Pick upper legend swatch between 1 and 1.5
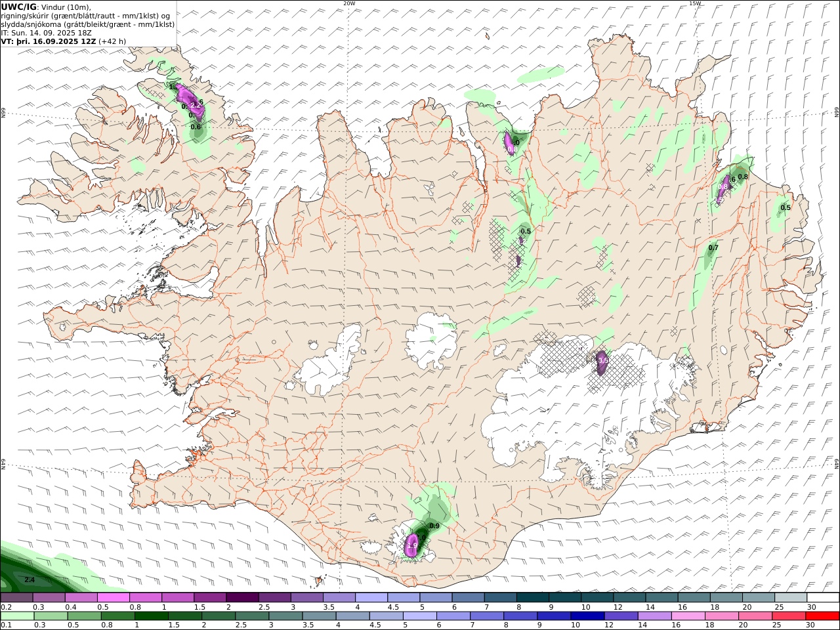The width and height of the screenshot is (840, 630). point(177,598)
